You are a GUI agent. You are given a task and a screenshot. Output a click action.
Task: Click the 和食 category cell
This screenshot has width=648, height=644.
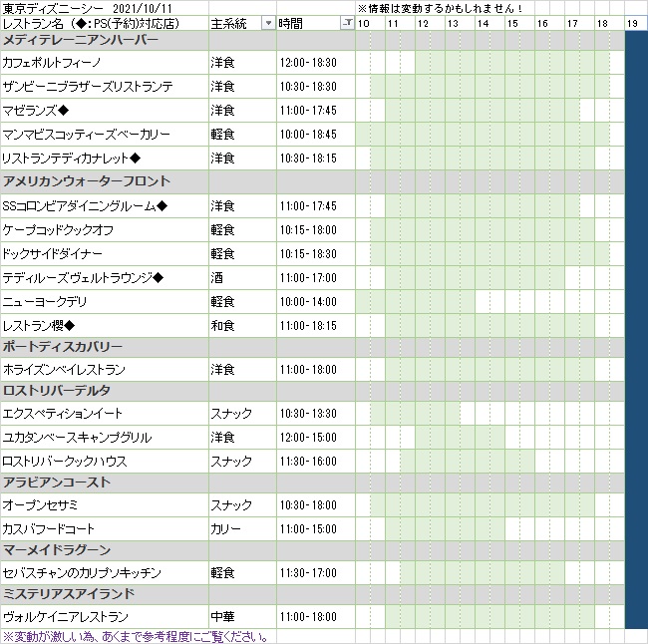click(242, 326)
